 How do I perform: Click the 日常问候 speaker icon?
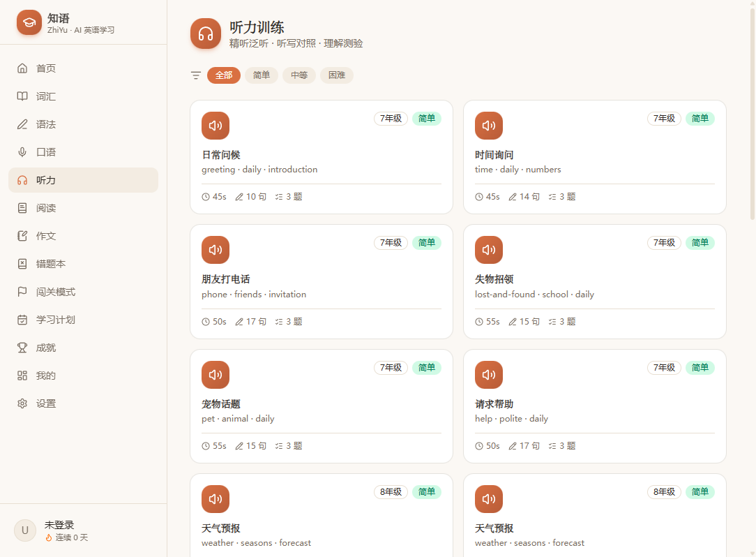click(x=216, y=126)
